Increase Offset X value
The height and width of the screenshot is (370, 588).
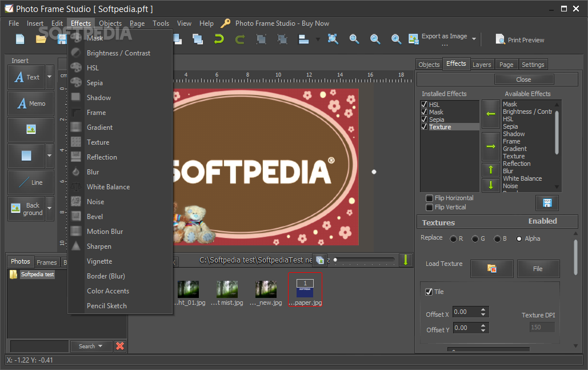pyautogui.click(x=483, y=309)
